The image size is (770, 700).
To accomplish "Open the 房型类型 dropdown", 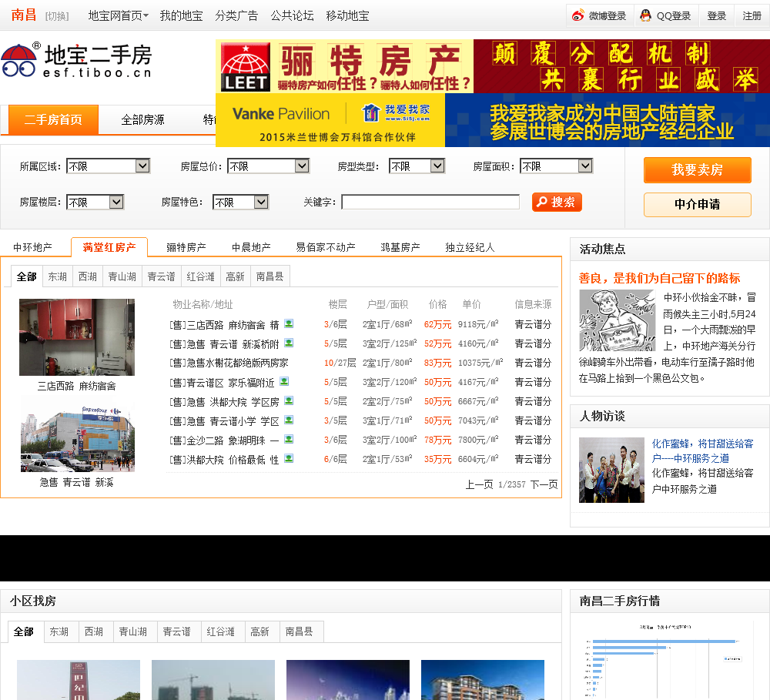I will tap(417, 166).
